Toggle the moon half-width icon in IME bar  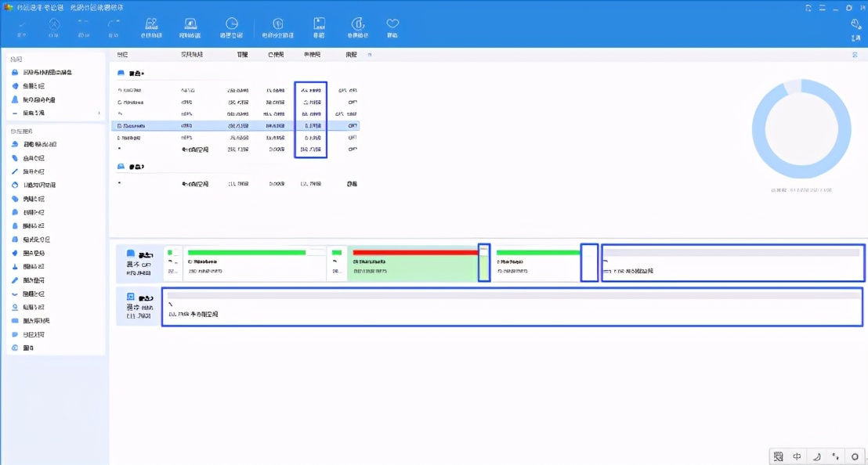click(x=816, y=456)
